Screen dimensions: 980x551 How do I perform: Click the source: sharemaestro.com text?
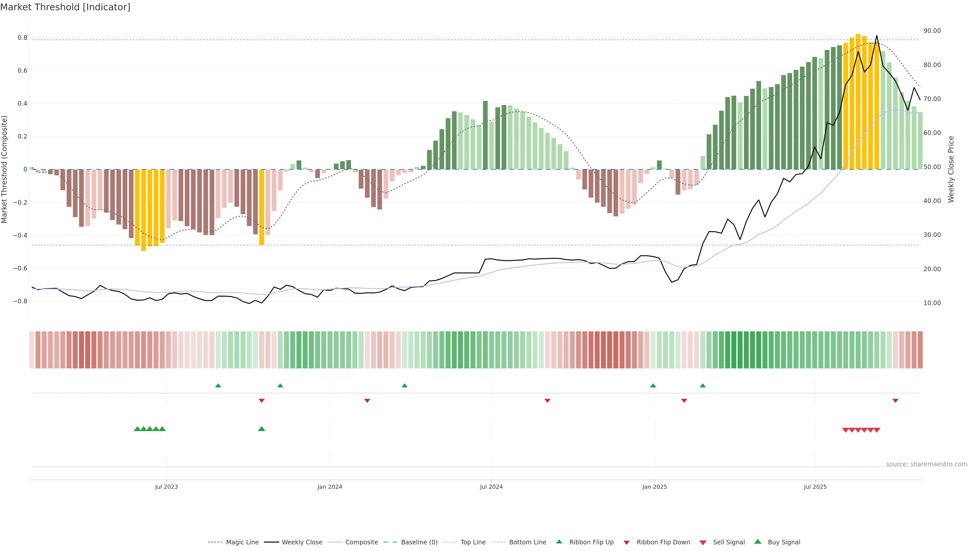tap(926, 464)
